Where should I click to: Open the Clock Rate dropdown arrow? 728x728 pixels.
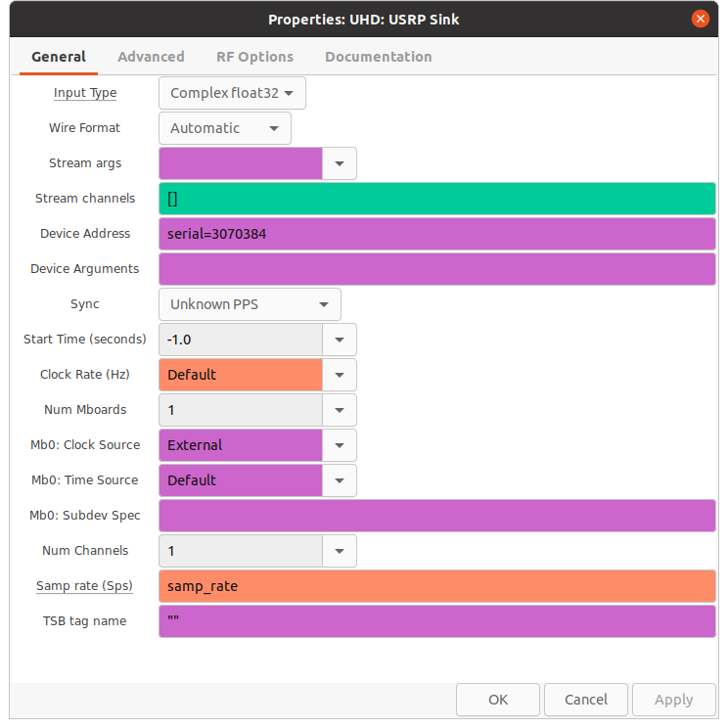tap(340, 375)
